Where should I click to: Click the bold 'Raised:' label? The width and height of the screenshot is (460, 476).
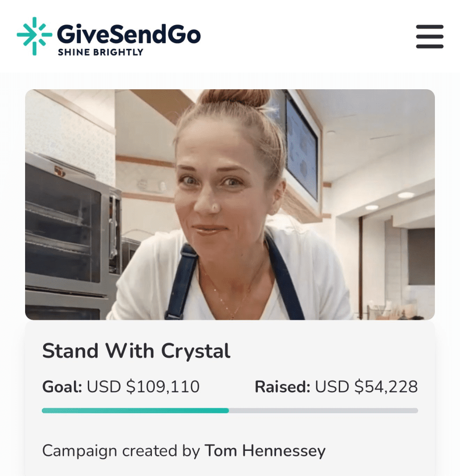click(x=282, y=386)
